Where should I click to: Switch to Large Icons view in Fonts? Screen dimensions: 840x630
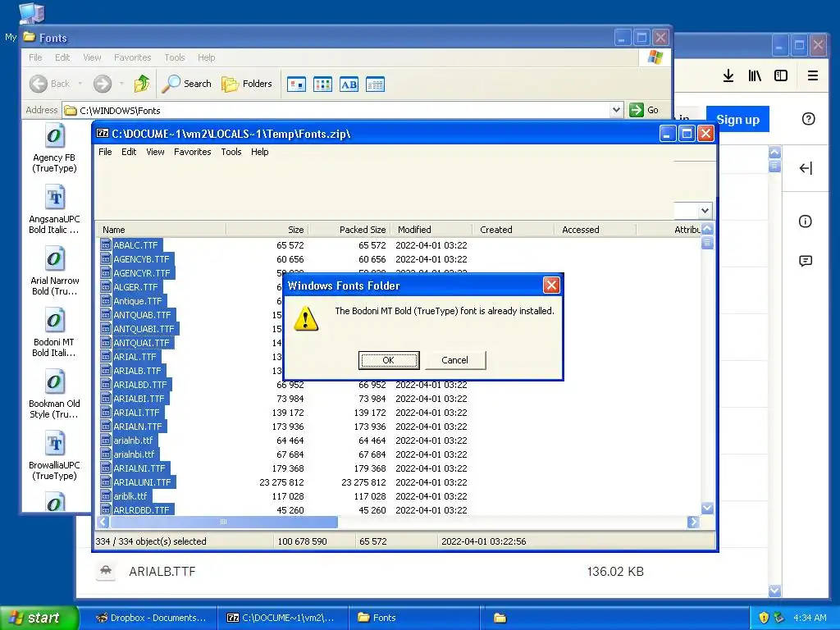pos(296,84)
